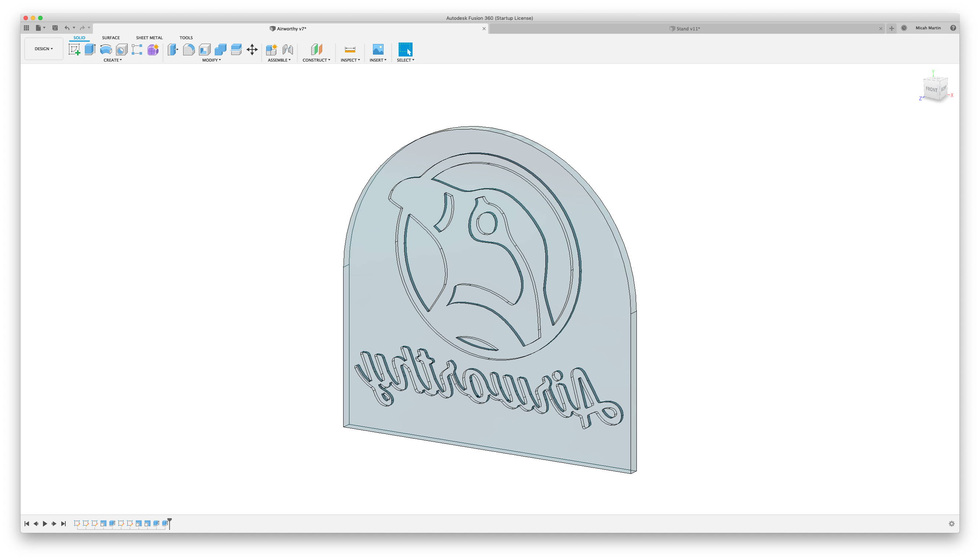Select the Rectangular Pattern tool
Viewport: 980px width, 560px height.
(x=137, y=50)
